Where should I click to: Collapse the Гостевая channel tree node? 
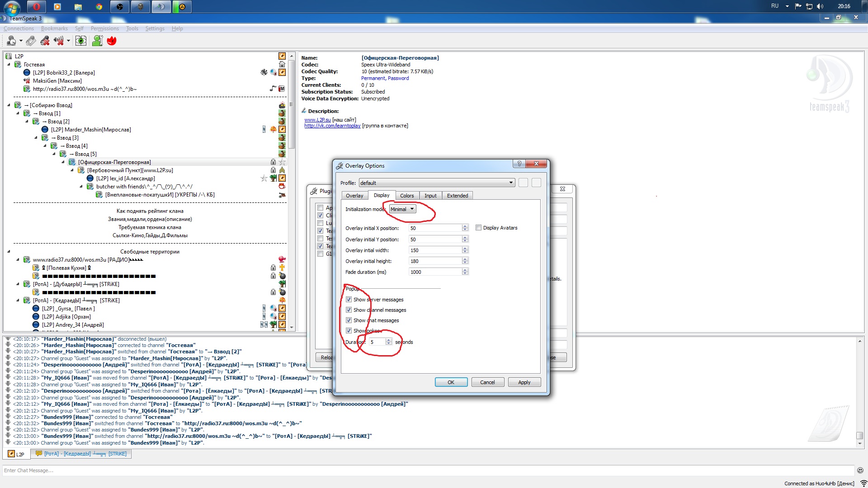[9, 65]
